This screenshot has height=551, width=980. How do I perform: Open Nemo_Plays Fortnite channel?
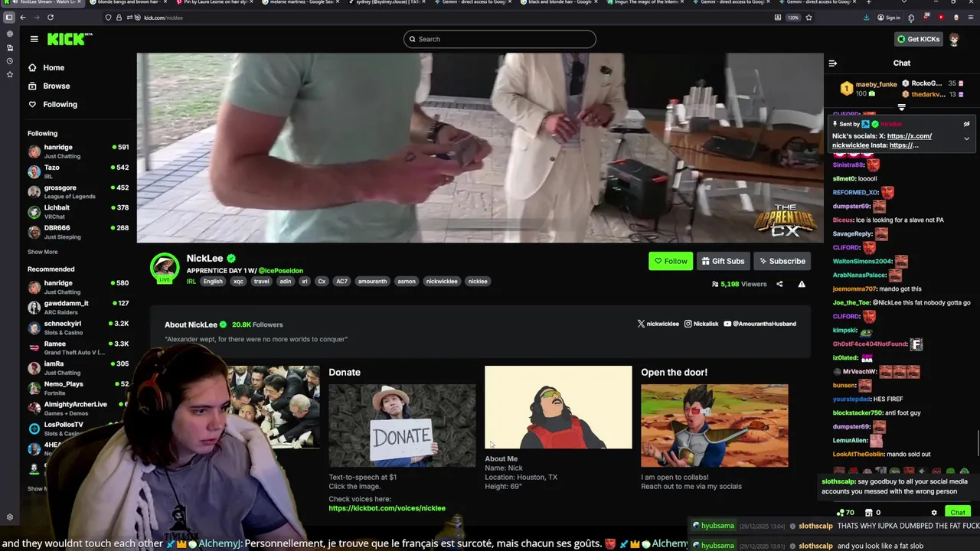pyautogui.click(x=78, y=388)
